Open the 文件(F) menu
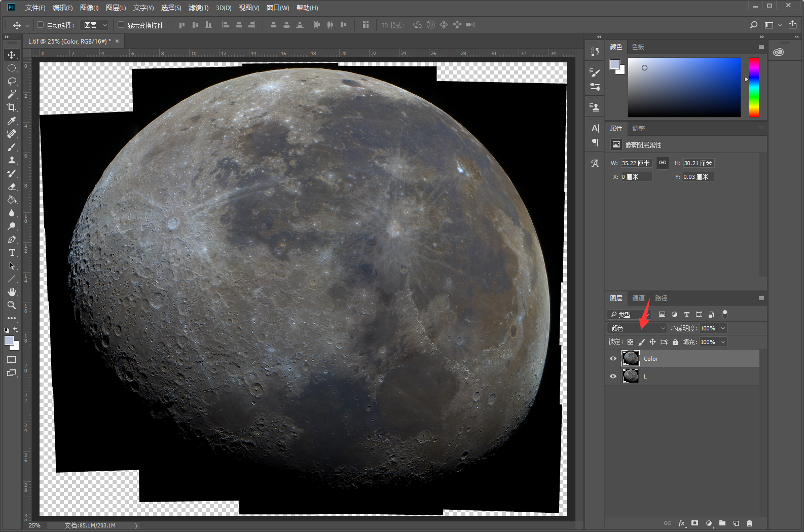Image resolution: width=804 pixels, height=532 pixels. (35, 8)
